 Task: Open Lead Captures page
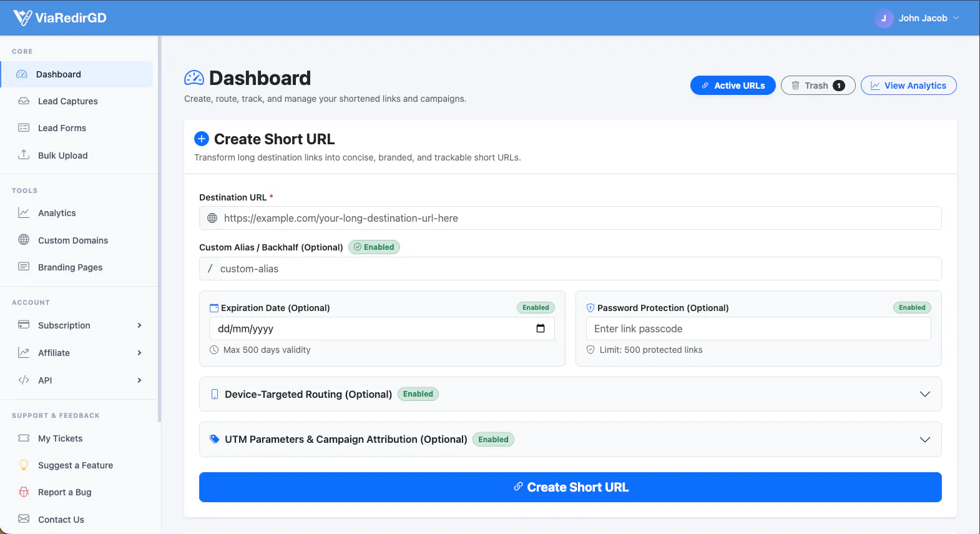click(x=67, y=101)
